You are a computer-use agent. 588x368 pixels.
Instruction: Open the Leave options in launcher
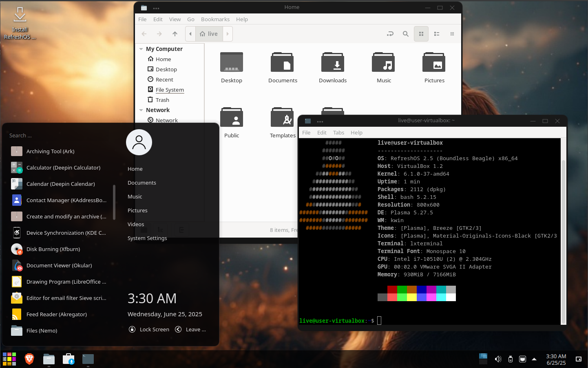(190, 329)
